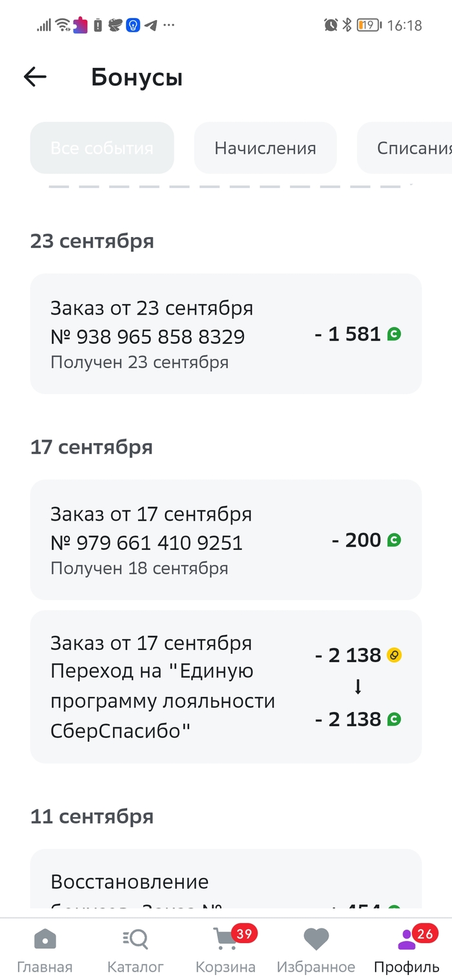The width and height of the screenshot is (452, 980).
Task: Tap green bonus icon next to -200
Action: tap(394, 540)
